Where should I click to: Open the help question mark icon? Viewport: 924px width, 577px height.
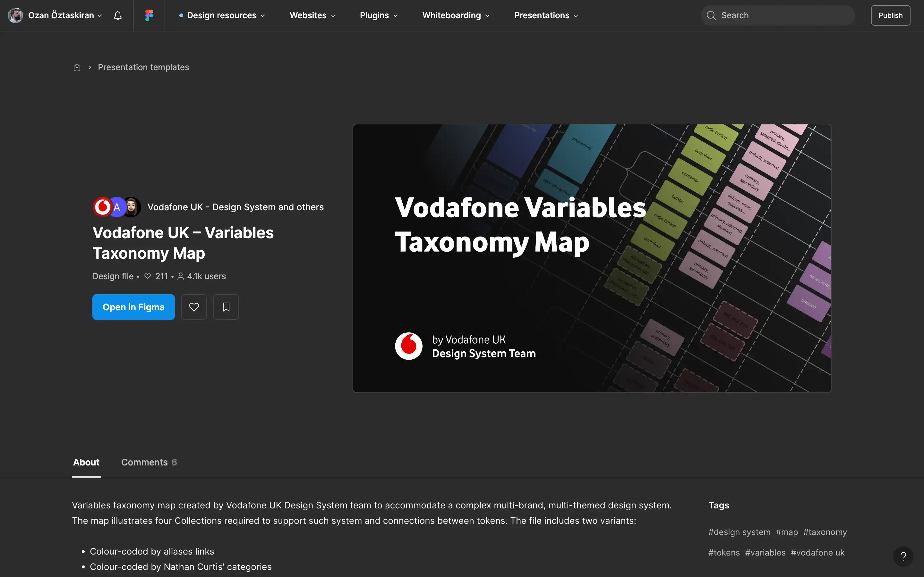tap(903, 556)
